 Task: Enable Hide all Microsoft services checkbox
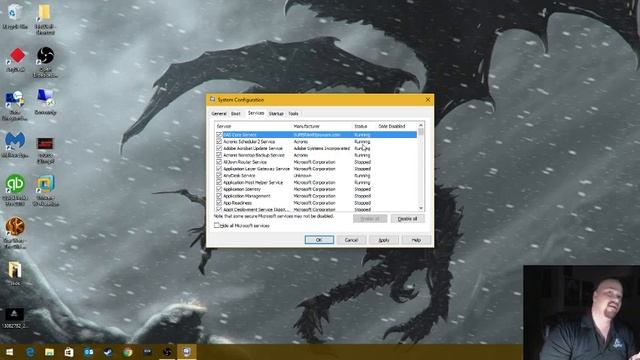click(x=217, y=225)
